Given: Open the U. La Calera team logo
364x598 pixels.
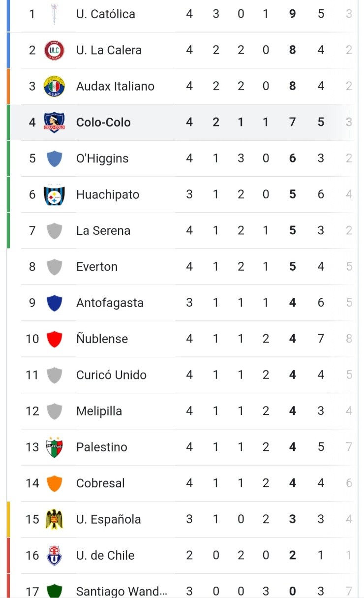Looking at the screenshot, I should [54, 50].
